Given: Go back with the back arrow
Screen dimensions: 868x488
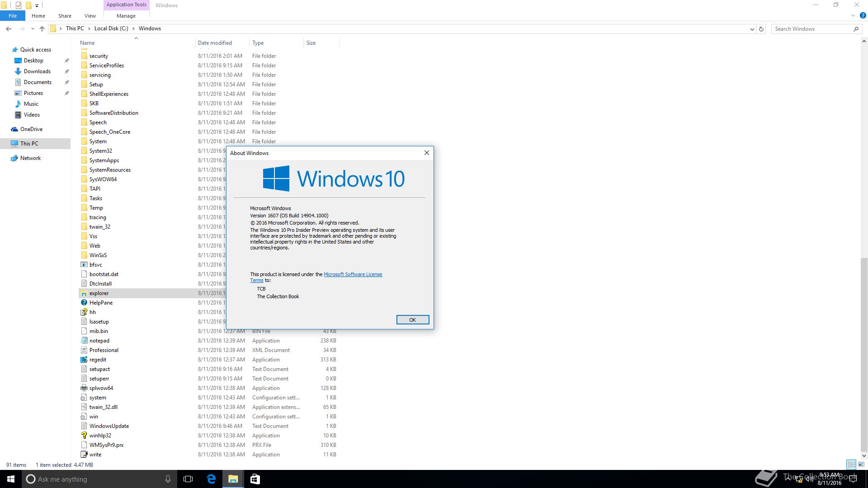Looking at the screenshot, I should tap(9, 28).
